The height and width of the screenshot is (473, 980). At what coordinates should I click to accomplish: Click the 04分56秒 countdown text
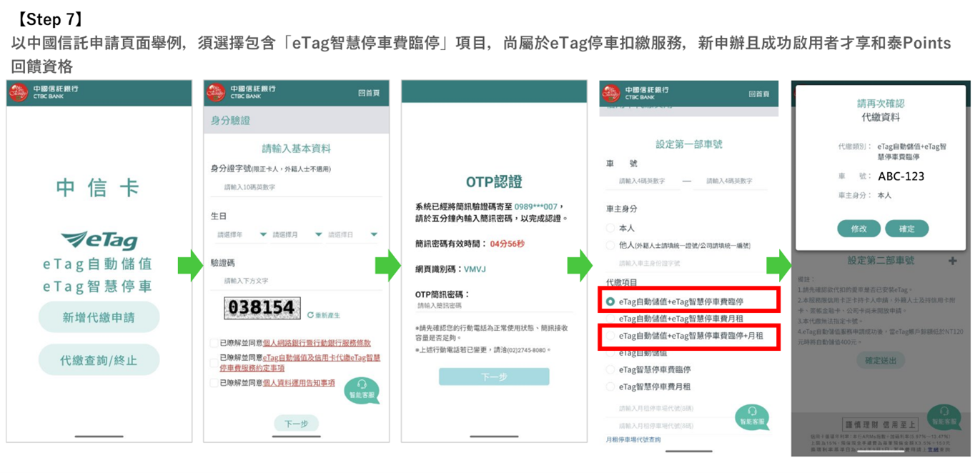tap(507, 244)
